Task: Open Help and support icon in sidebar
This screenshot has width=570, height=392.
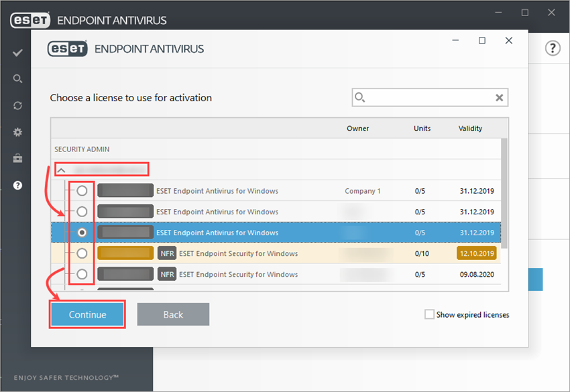Action: pyautogui.click(x=17, y=186)
